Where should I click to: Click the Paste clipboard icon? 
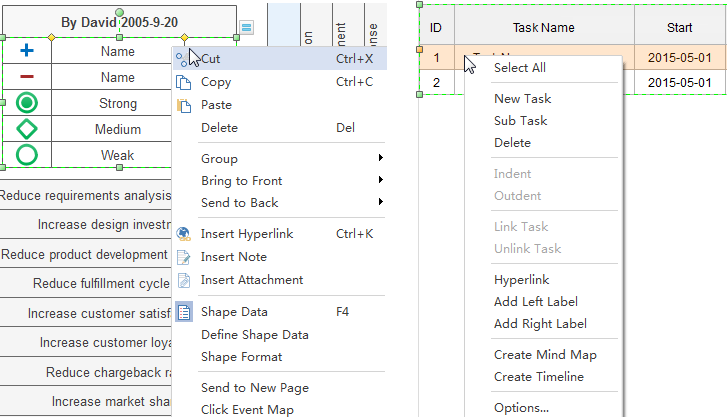[183, 105]
